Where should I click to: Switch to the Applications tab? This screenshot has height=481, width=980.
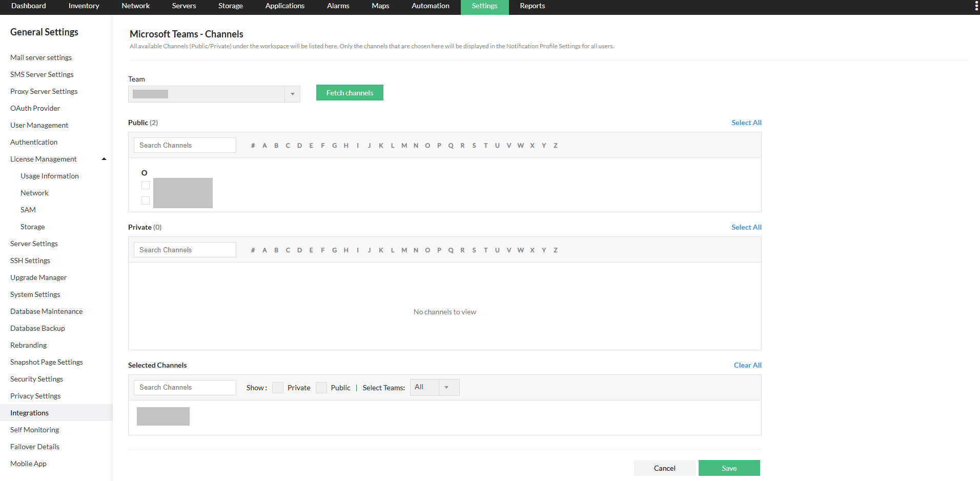pyautogui.click(x=285, y=6)
